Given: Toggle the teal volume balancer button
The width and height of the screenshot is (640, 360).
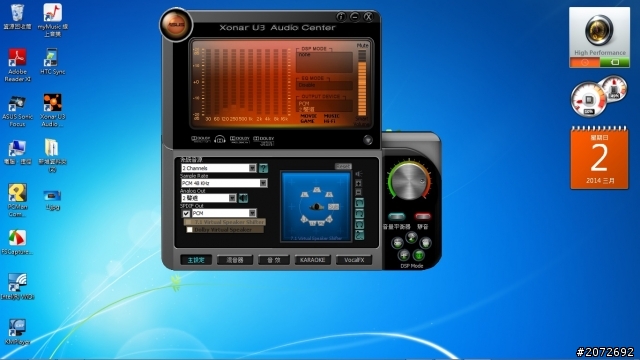Looking at the screenshot, I should tap(396, 216).
